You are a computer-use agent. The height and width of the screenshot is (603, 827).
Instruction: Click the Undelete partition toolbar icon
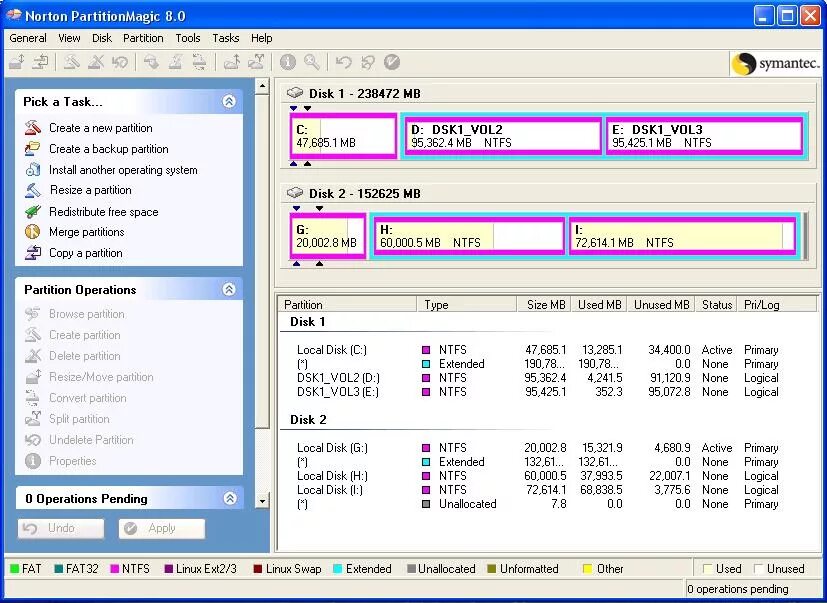tap(120, 62)
